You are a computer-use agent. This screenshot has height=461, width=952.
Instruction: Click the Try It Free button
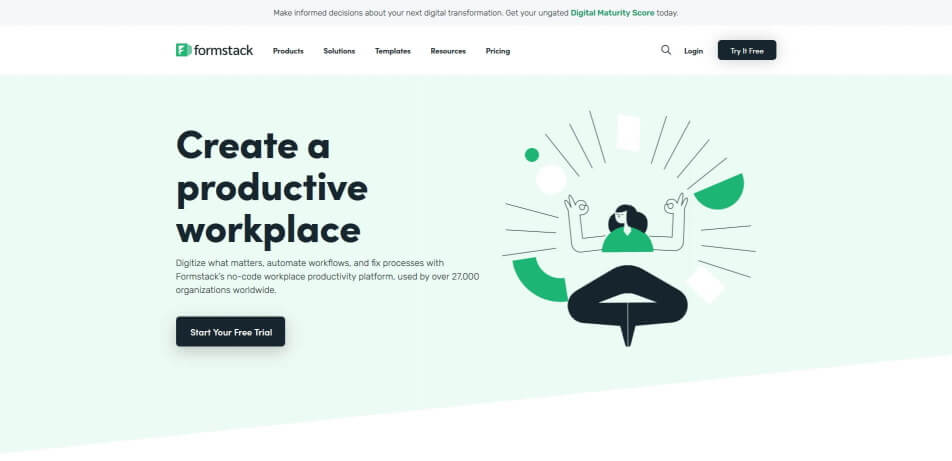pos(747,50)
